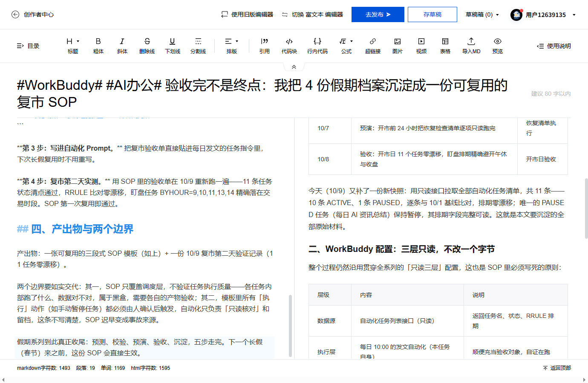
Task: Apply 下划线 underline formatting
Action: (x=173, y=46)
